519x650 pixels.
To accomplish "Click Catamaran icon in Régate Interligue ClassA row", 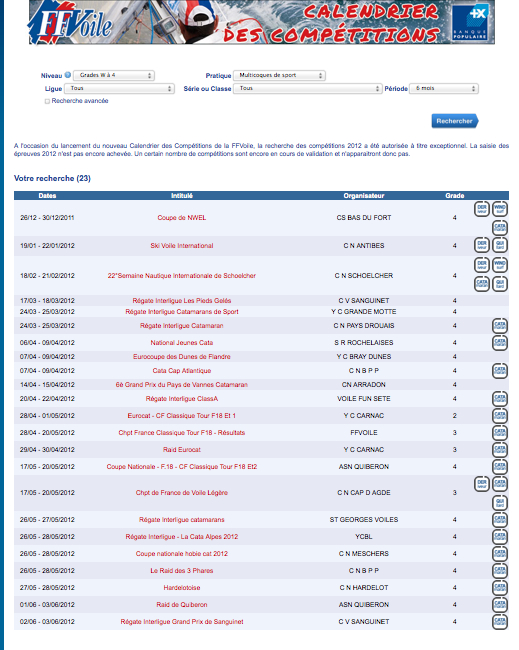I will point(500,399).
